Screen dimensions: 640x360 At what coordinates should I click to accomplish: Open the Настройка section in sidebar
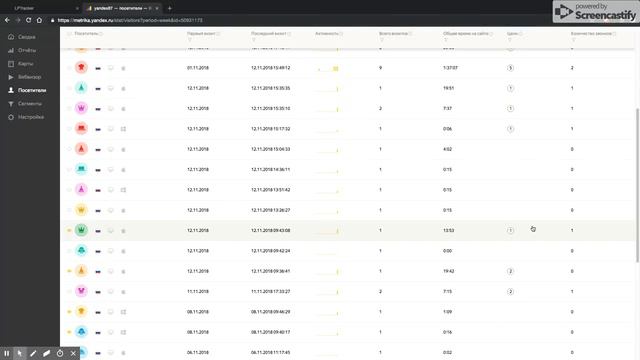(26, 117)
